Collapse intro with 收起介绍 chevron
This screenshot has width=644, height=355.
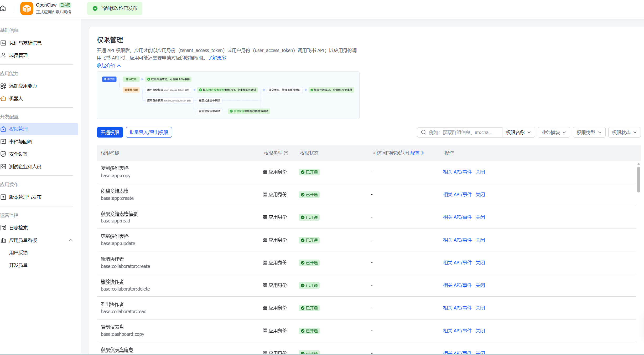(x=119, y=66)
